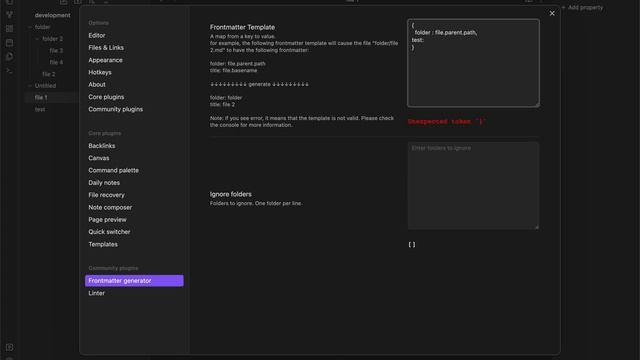Viewport: 640px width, 360px height.
Task: Click the red 'Unexpected token' error message
Action: [447, 122]
